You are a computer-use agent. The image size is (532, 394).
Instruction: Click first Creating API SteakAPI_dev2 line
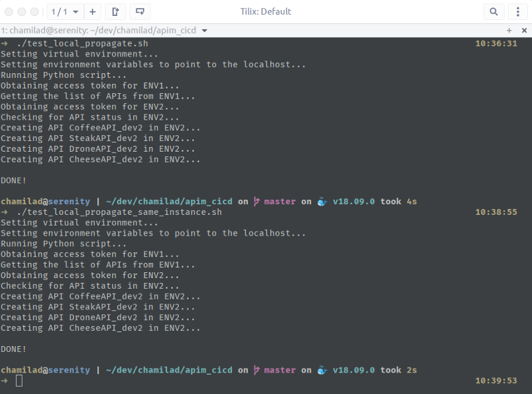pos(98,138)
